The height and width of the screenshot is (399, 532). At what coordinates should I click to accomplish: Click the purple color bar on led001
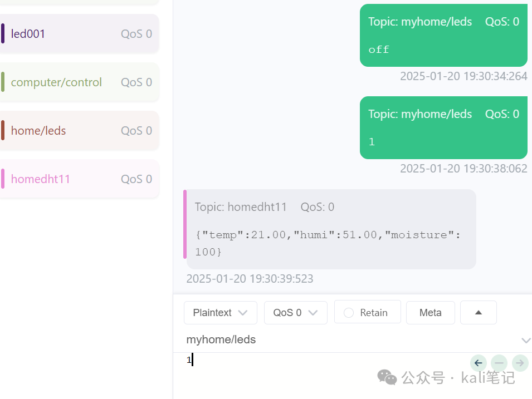click(x=3, y=34)
